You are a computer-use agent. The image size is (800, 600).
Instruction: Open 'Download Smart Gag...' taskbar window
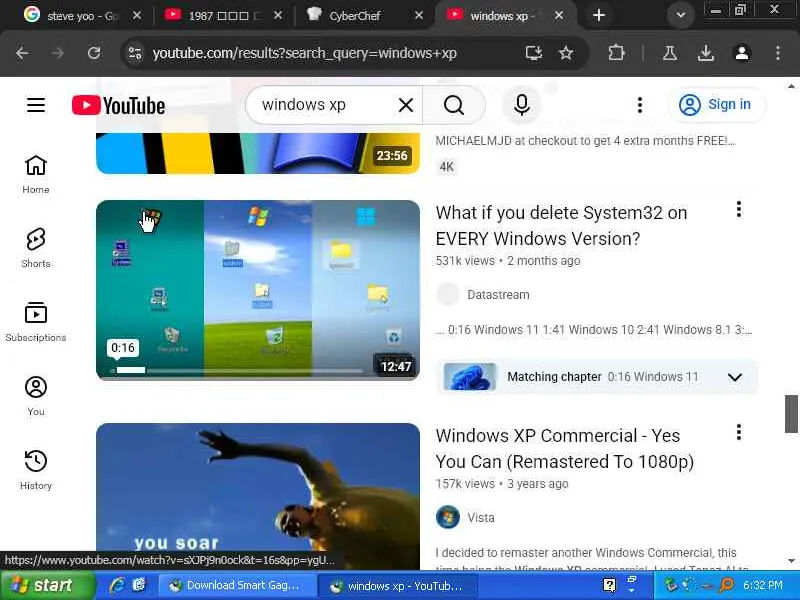(235, 585)
